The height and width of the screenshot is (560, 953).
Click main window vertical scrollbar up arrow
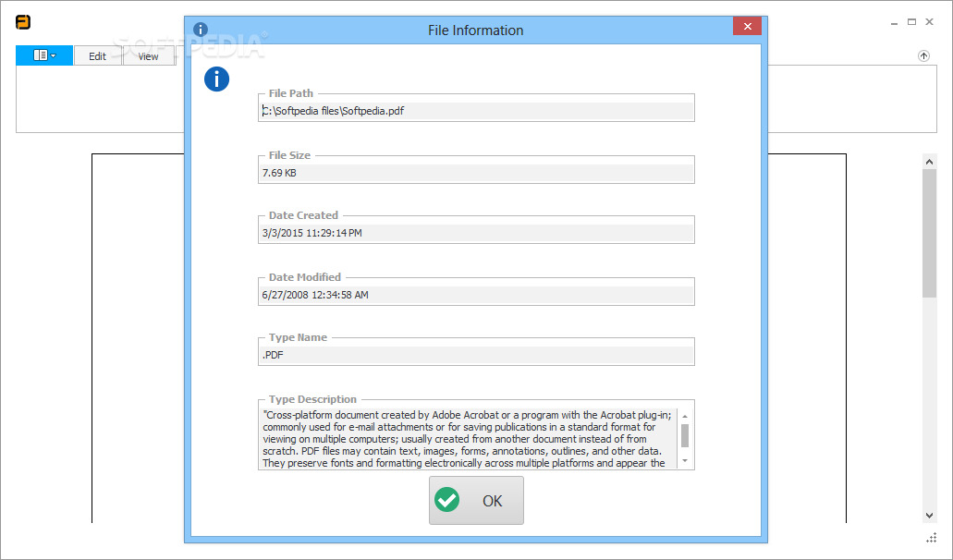(929, 162)
